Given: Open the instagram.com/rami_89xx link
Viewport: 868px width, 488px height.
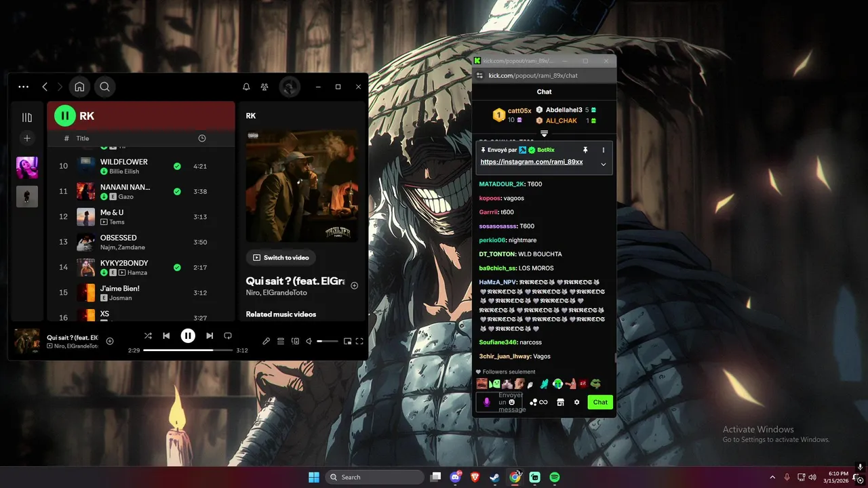Looking at the screenshot, I should coord(532,162).
